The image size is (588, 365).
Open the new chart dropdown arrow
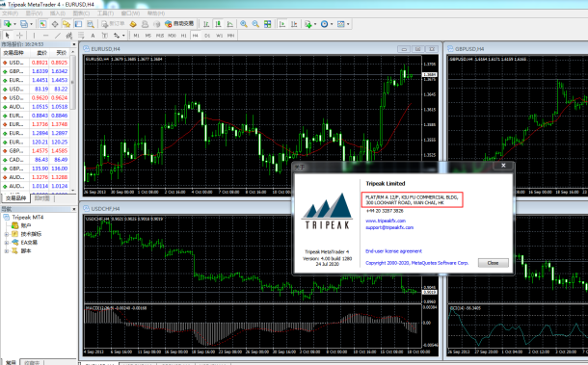14,24
